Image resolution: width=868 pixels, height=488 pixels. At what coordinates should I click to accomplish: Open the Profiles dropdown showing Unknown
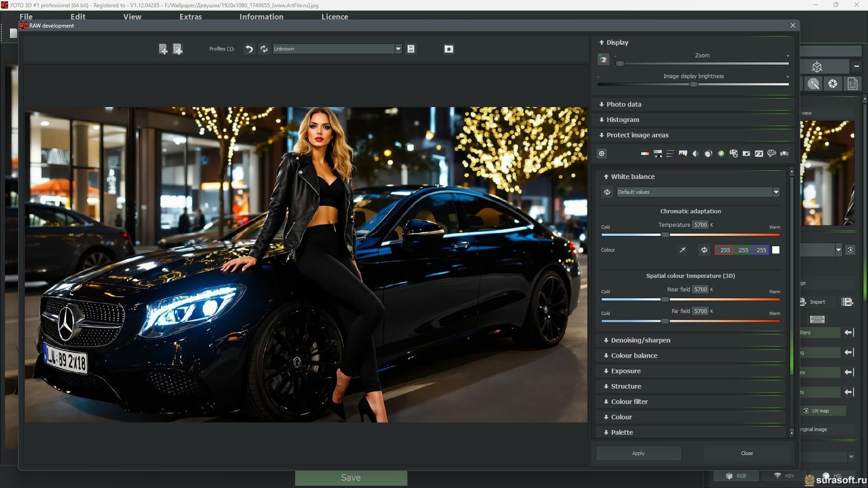coord(398,49)
